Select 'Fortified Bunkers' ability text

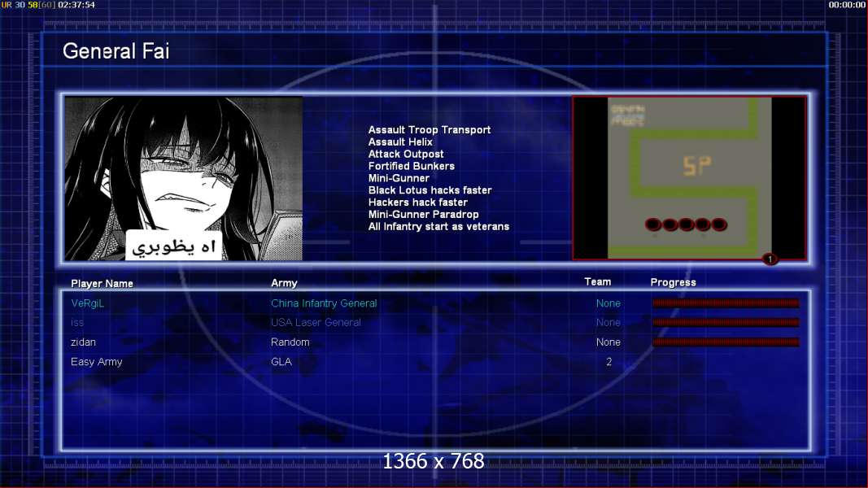pyautogui.click(x=412, y=166)
